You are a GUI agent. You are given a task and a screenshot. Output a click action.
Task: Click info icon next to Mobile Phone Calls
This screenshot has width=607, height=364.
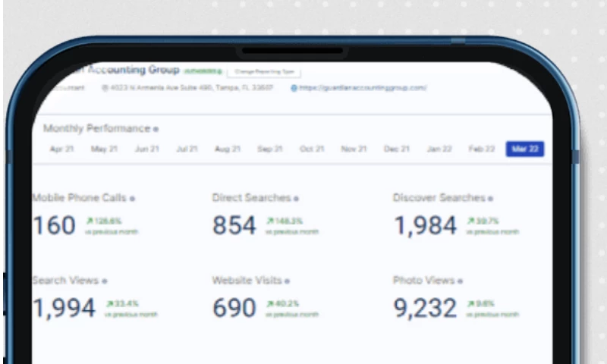[x=132, y=199]
